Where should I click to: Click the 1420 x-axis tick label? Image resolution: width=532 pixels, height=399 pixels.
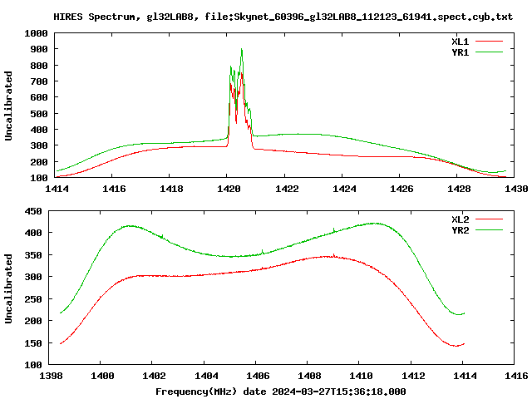click(229, 189)
